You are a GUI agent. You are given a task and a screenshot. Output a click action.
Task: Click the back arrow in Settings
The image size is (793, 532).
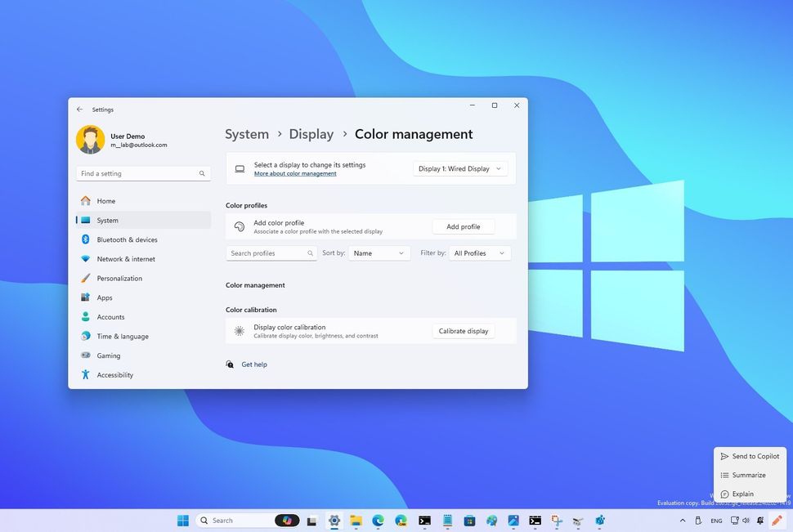click(x=79, y=109)
